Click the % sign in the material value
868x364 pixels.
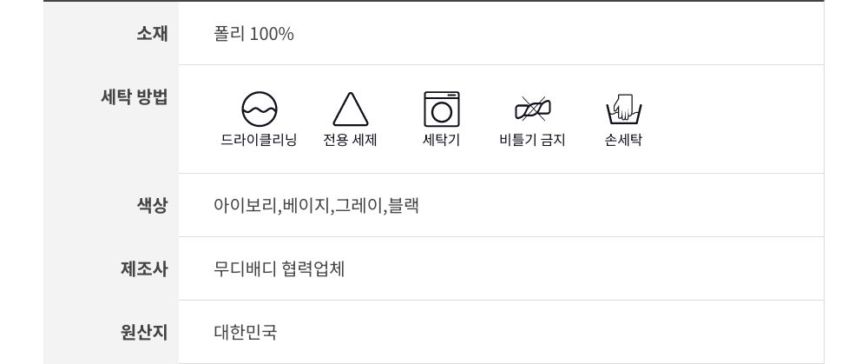click(286, 34)
